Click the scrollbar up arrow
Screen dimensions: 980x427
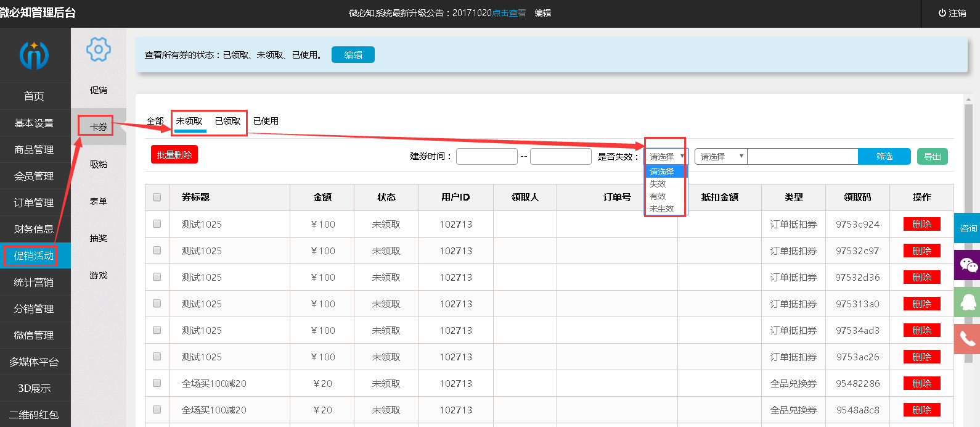pos(968,99)
